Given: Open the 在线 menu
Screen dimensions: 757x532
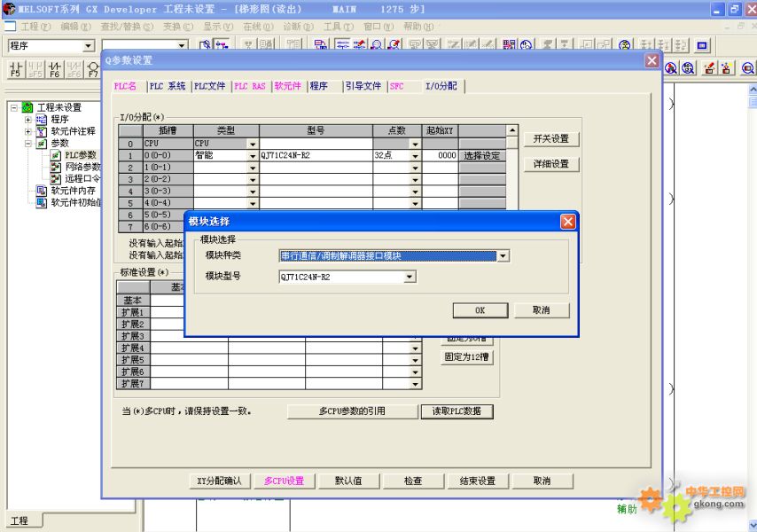Looking at the screenshot, I should 258,26.
